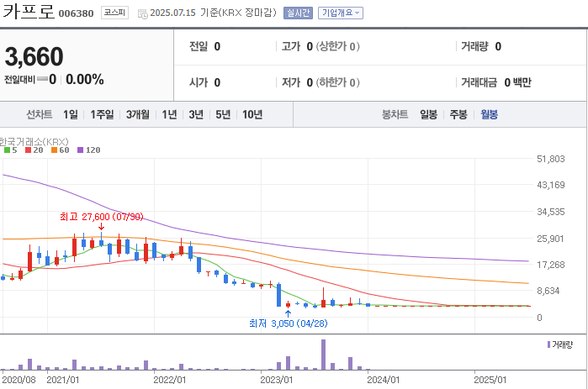
Task: Click the 2020/08 x-axis label
Action: (19, 380)
